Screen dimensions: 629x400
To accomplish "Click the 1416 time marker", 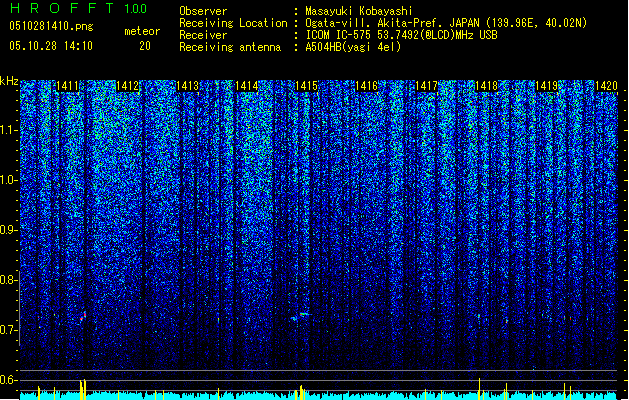I will click(367, 86).
